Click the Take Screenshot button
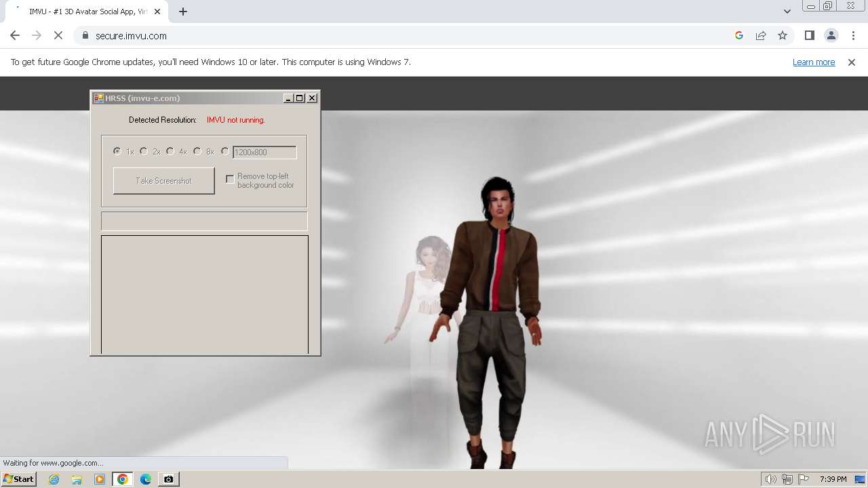 [x=164, y=181]
